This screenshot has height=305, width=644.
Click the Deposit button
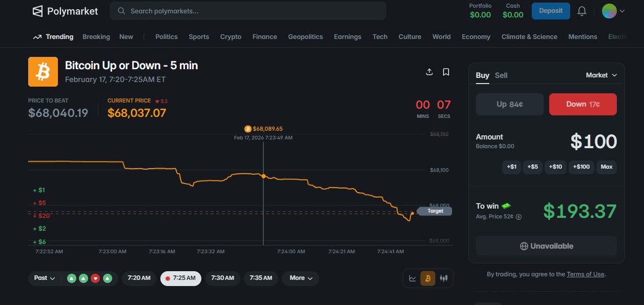(551, 11)
